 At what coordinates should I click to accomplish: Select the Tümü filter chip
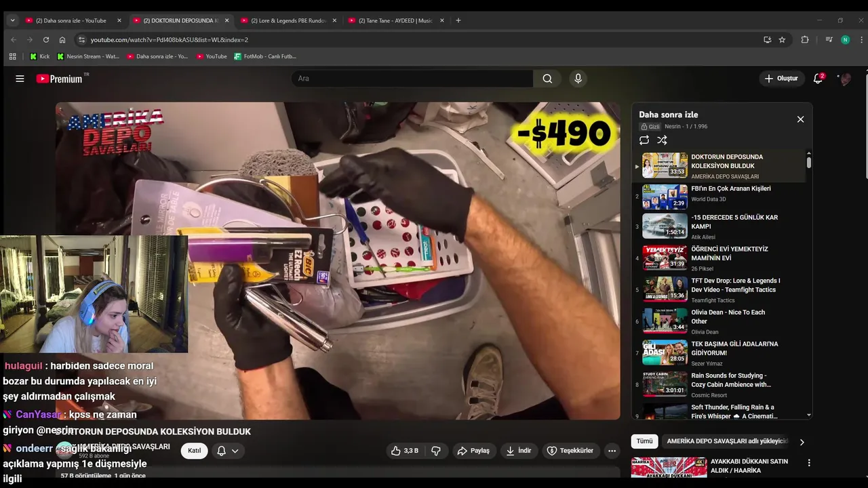click(644, 441)
